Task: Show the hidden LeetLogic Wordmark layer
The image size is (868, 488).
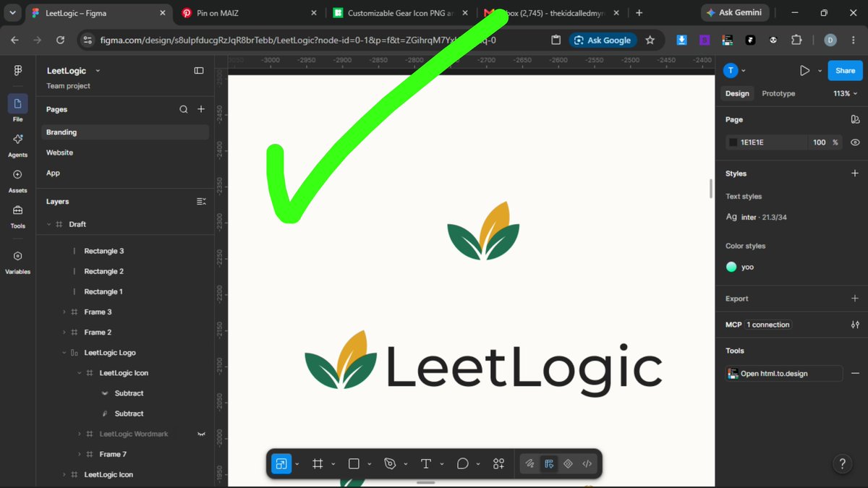Action: click(x=201, y=434)
